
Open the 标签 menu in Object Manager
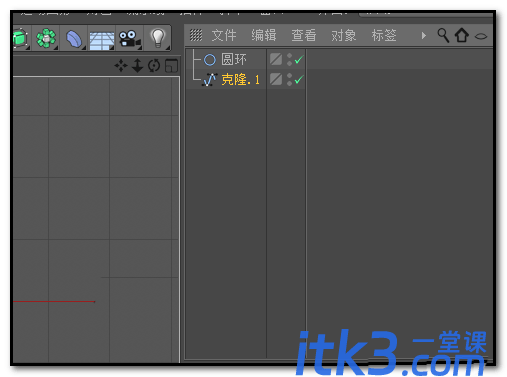click(384, 35)
